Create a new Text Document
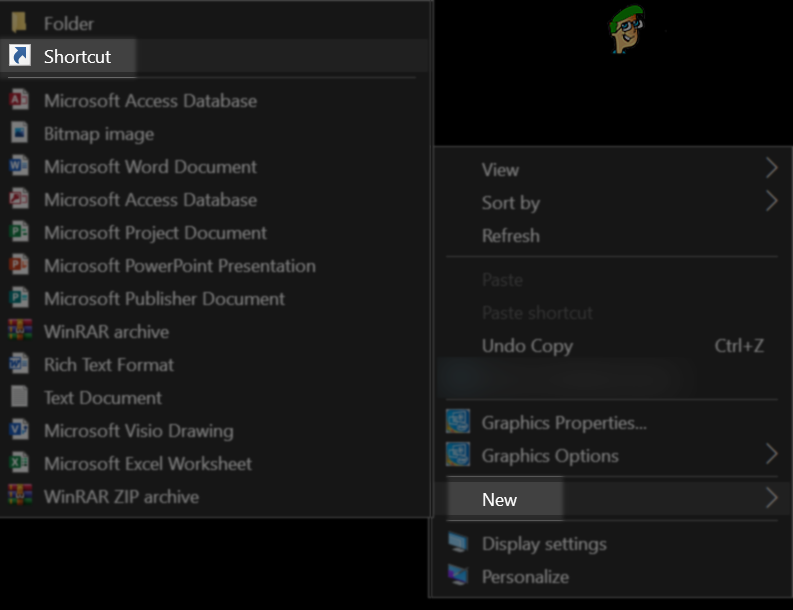This screenshot has width=793, height=610. point(102,398)
